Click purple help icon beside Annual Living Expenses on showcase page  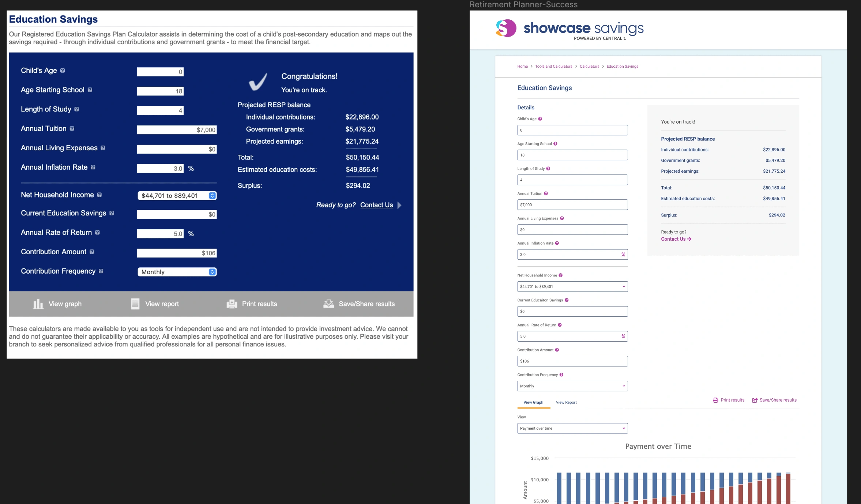pos(562,218)
